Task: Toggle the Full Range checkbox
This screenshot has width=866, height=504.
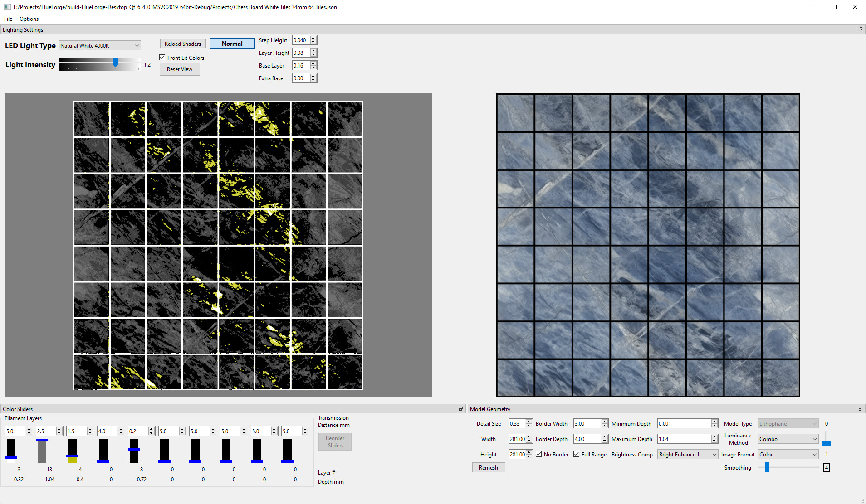Action: click(x=577, y=454)
